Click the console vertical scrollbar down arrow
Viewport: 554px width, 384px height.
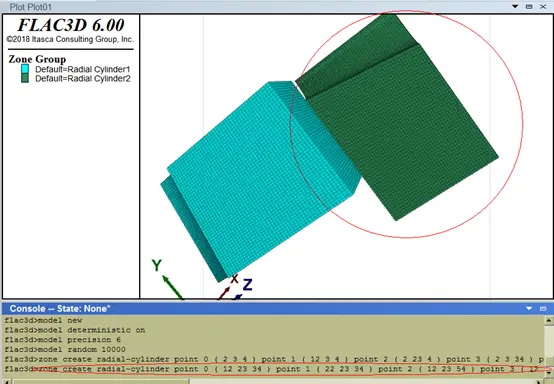pos(549,373)
